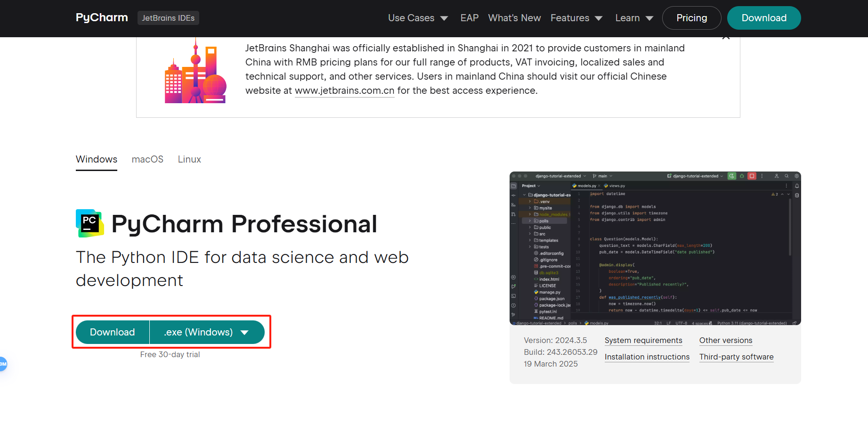Image resolution: width=868 pixels, height=425 pixels.
Task: Click the PyCharm logo in header
Action: coord(102,18)
